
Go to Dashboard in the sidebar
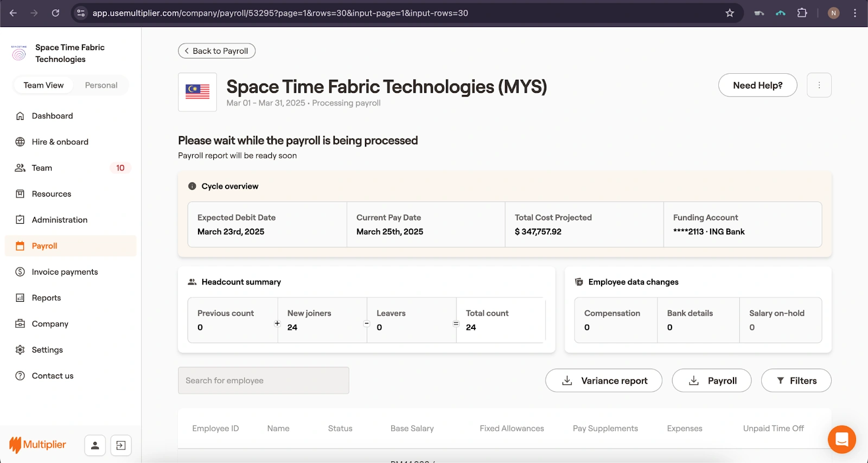71,116
